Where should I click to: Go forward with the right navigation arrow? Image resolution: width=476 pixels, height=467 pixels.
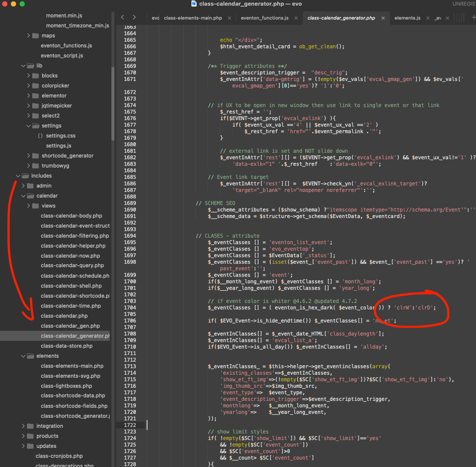134,17
